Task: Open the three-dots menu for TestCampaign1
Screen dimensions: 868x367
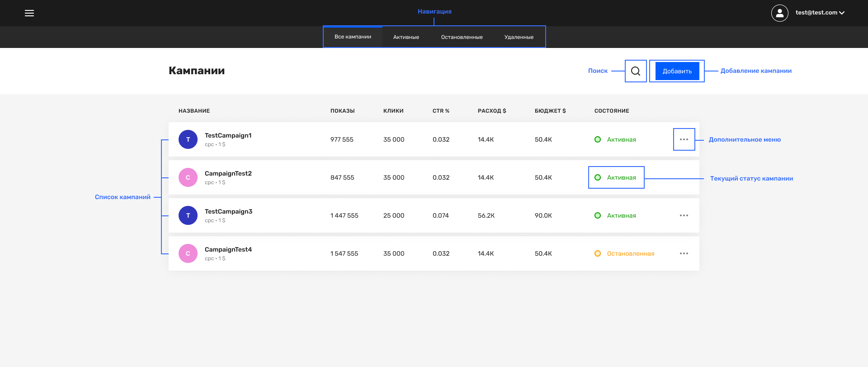Action: [684, 139]
